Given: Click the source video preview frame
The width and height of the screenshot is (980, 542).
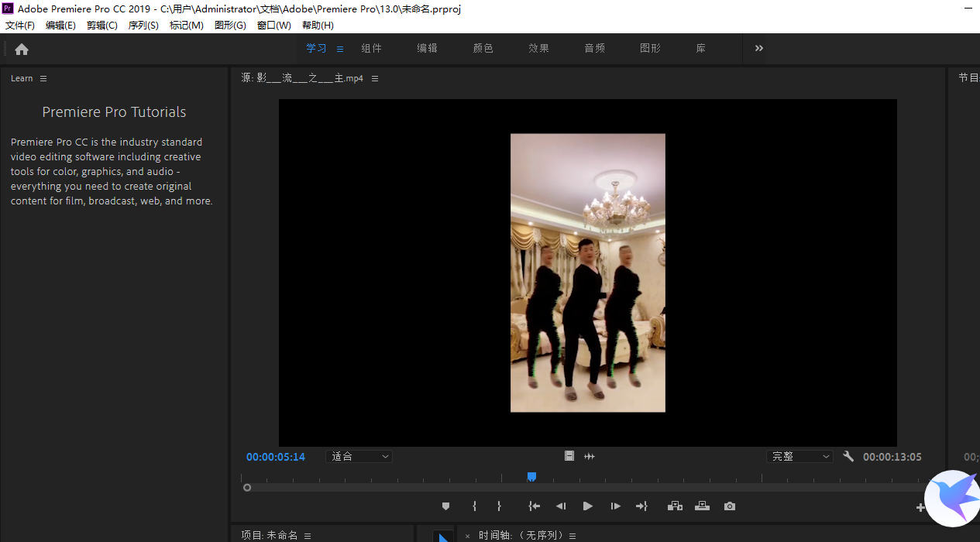Looking at the screenshot, I should [x=588, y=273].
